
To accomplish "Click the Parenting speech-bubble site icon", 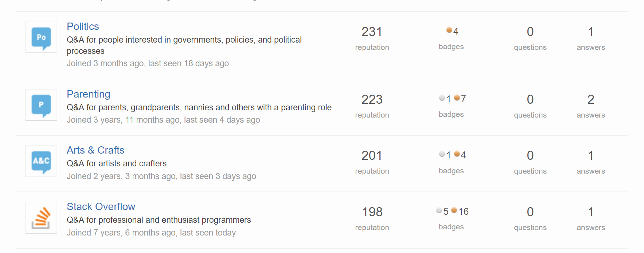I will (x=41, y=105).
